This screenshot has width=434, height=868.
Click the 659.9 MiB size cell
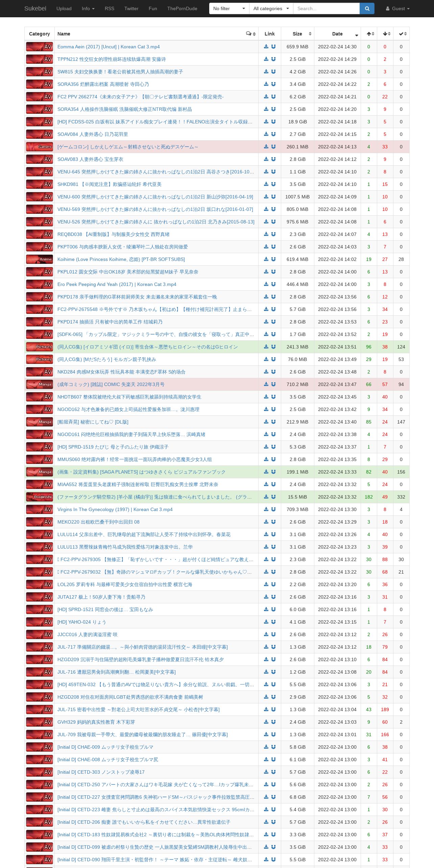(297, 47)
